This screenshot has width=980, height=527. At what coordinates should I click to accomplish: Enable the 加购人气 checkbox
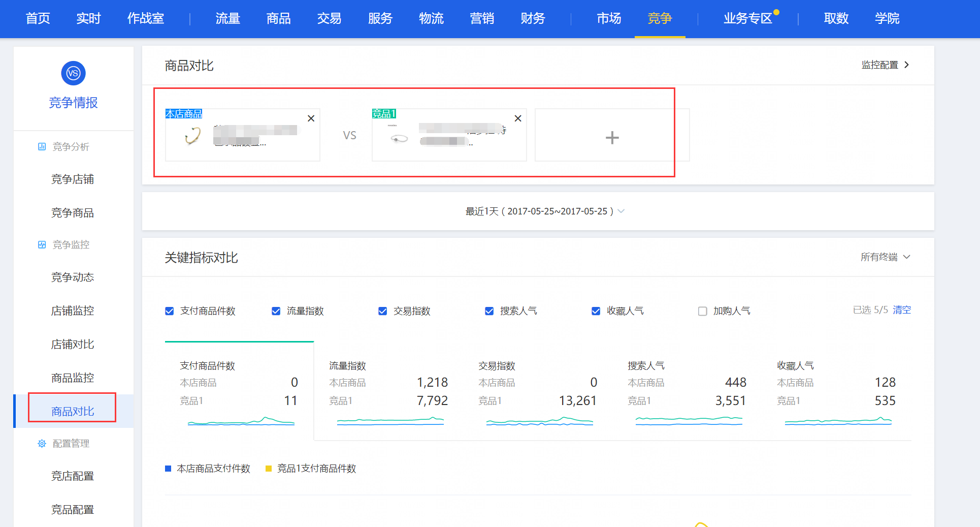(702, 311)
